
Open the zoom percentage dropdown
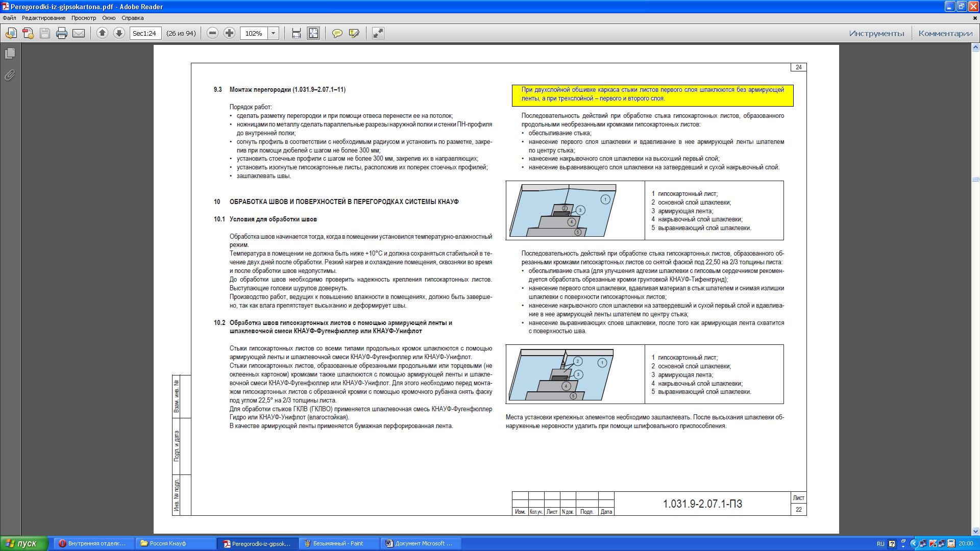(274, 33)
